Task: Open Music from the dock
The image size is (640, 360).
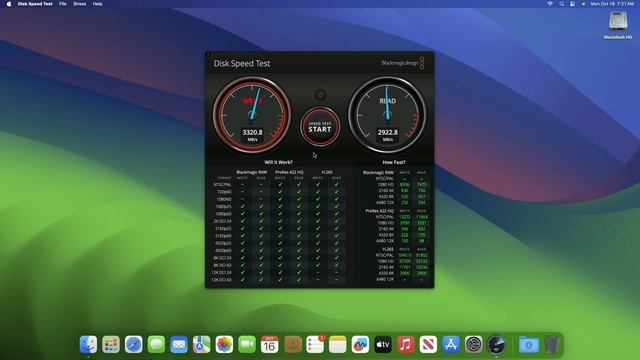Action: pos(406,344)
